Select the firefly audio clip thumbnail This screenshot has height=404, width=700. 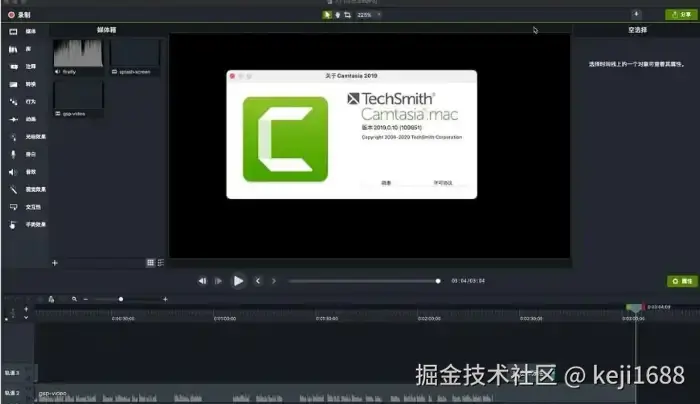tap(78, 53)
